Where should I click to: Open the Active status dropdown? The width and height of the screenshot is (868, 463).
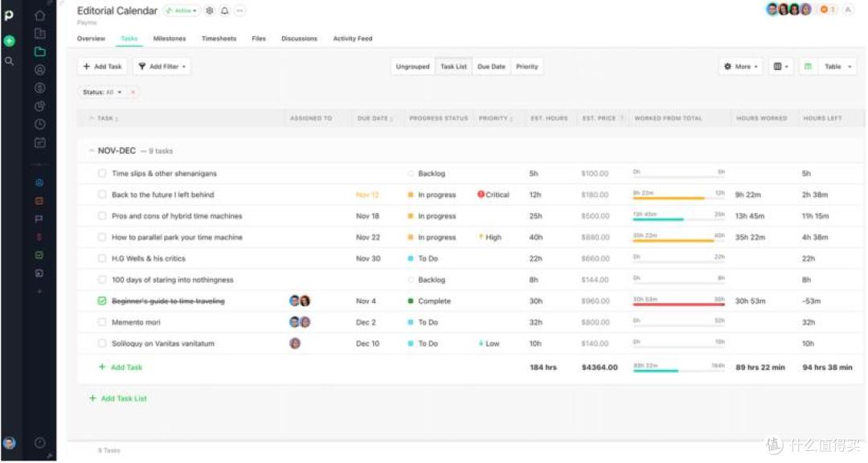(x=182, y=10)
